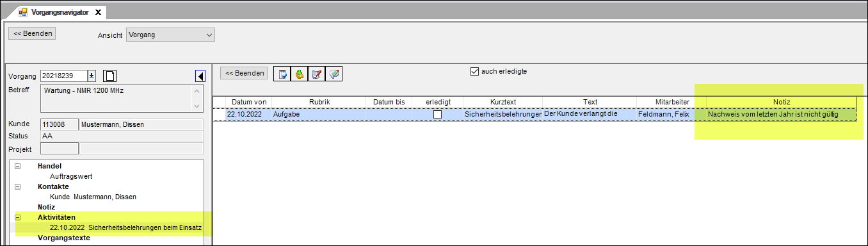Close the Vorgangsnavigator tab
This screenshot has width=868, height=246.
98,12
